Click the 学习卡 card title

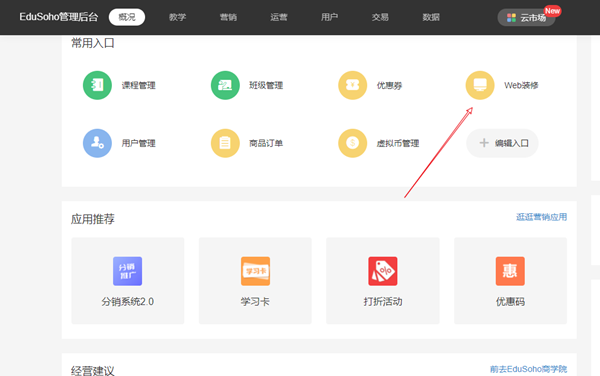coord(255,302)
